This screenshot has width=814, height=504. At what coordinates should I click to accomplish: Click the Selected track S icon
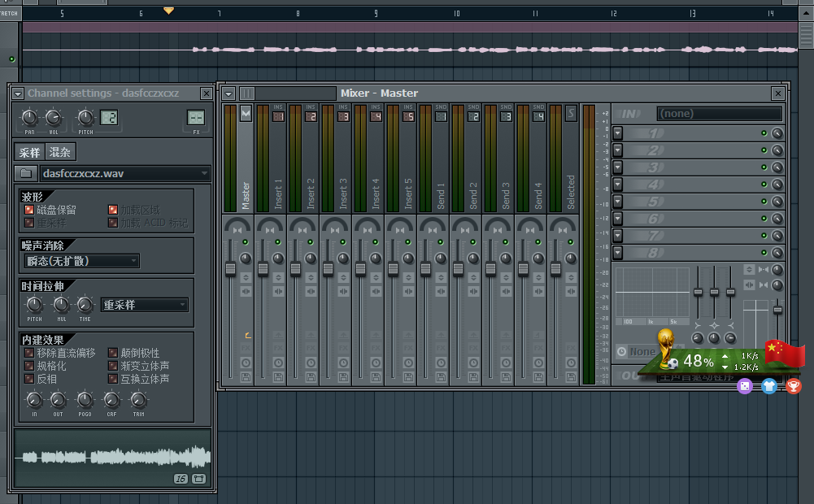tap(571, 113)
